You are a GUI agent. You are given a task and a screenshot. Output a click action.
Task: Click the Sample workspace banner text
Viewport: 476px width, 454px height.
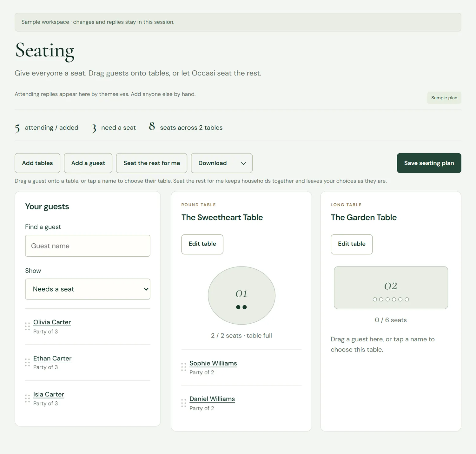pos(98,22)
